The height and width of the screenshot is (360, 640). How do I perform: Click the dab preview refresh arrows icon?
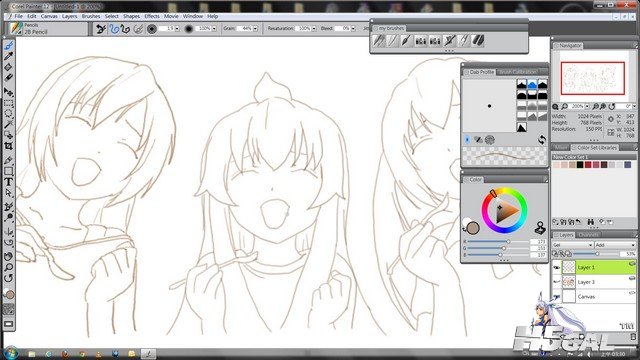coord(542,140)
